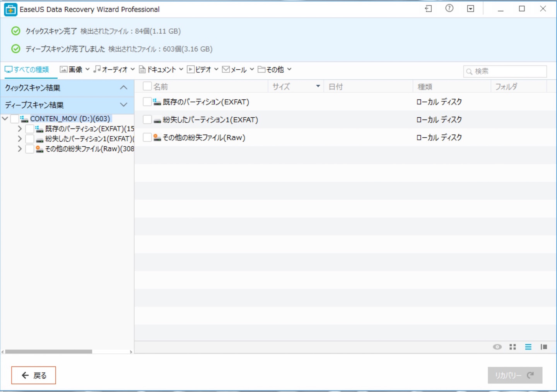Image resolution: width=557 pixels, height=392 pixels.
Task: Focus the 検索 search field
Action: click(x=505, y=72)
